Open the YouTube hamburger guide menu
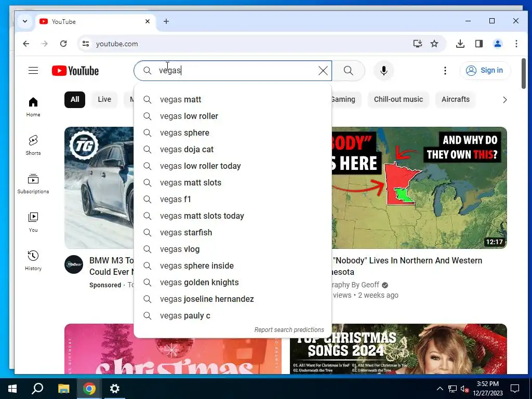The width and height of the screenshot is (532, 399). pyautogui.click(x=33, y=71)
